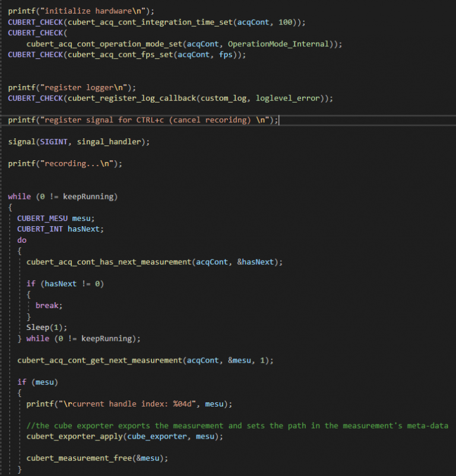
Task: Click the "register signal for CTRL+c" string
Action: click(154, 120)
